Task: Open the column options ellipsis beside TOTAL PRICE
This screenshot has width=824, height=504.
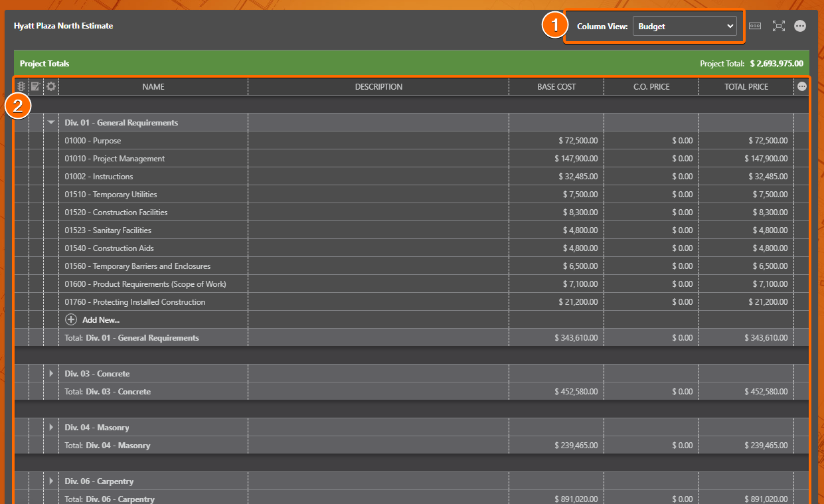Action: 801,86
